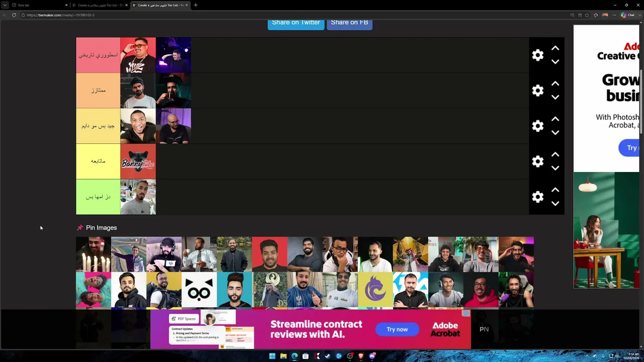The image size is (644, 362).
Task: Reload the current page
Action: 14,15
